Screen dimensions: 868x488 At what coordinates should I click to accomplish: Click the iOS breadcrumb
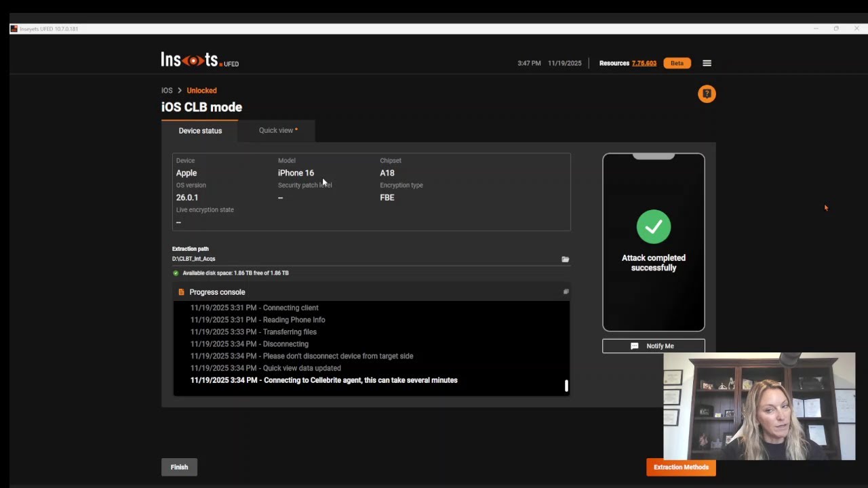(x=167, y=91)
